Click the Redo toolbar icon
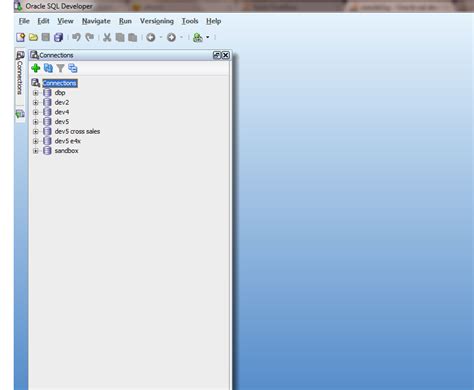474x390 pixels. (89, 37)
